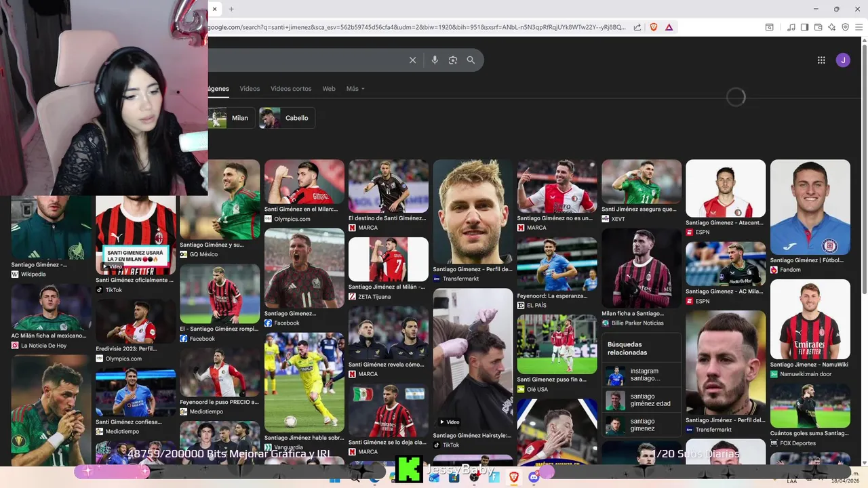This screenshot has height=488, width=868.
Task: Open the Billie Parker Noticias image
Action: pyautogui.click(x=642, y=268)
